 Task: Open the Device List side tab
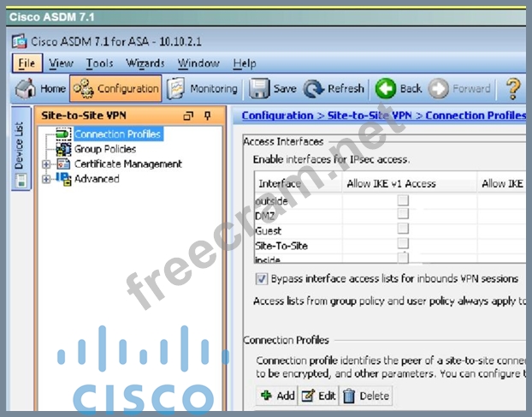21,146
